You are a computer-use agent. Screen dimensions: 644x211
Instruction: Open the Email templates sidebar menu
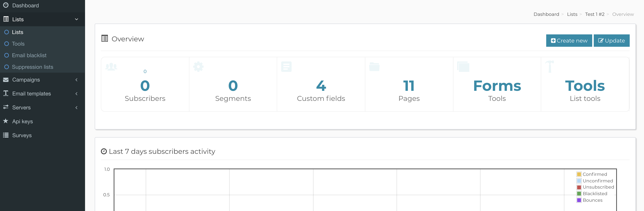coord(43,94)
